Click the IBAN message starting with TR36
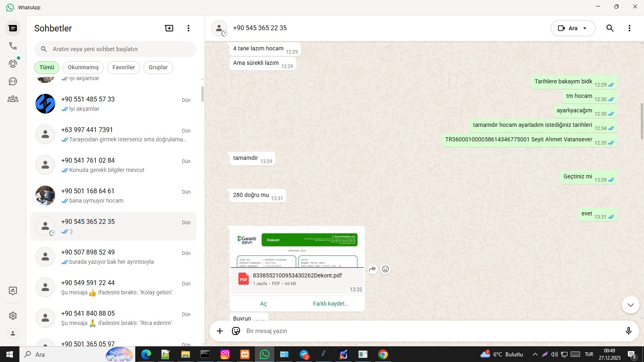This screenshot has width=644, height=362. [x=529, y=140]
